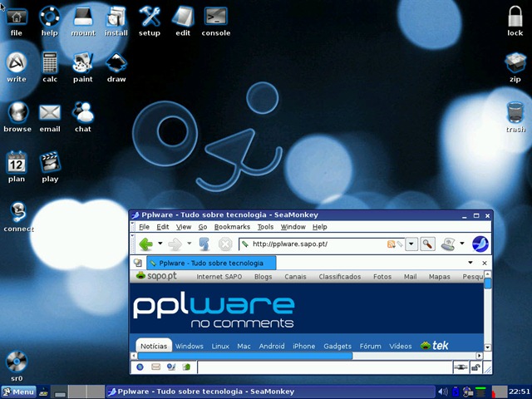Open the Tools menu

(x=265, y=227)
